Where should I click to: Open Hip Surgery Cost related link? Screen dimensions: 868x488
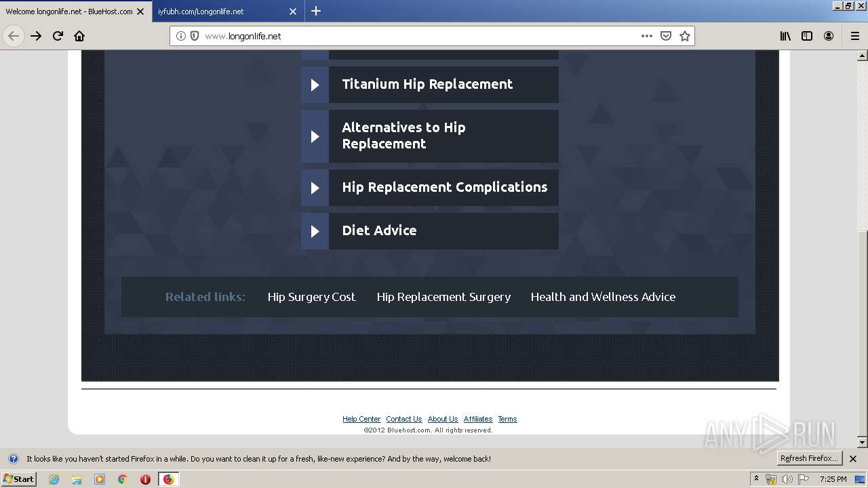pos(311,297)
